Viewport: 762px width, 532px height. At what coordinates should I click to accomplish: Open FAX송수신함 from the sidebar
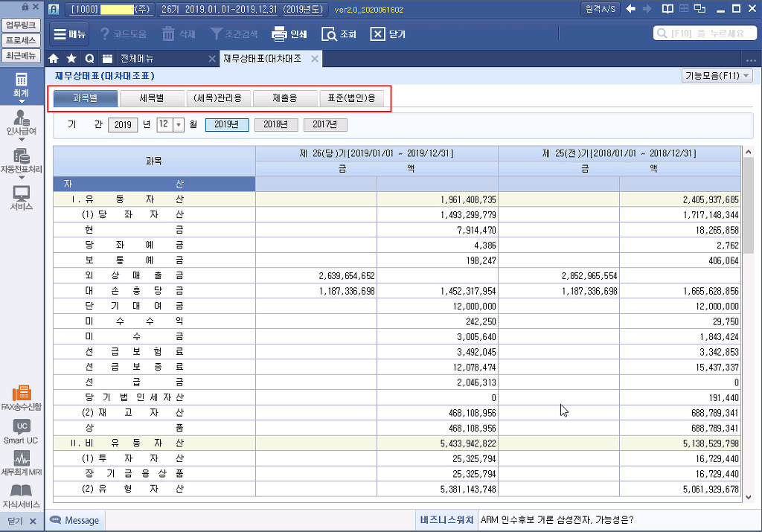pos(21,398)
